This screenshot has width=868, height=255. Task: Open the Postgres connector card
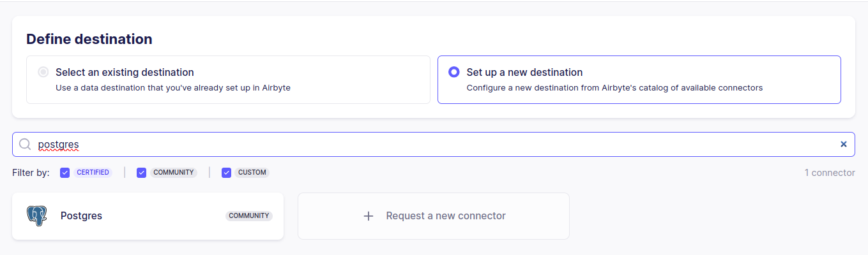[148, 216]
